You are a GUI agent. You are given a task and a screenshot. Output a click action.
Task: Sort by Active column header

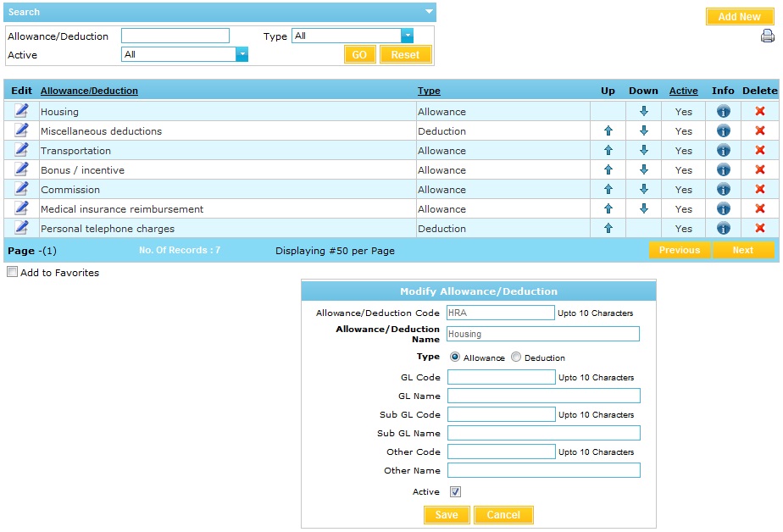pyautogui.click(x=683, y=91)
